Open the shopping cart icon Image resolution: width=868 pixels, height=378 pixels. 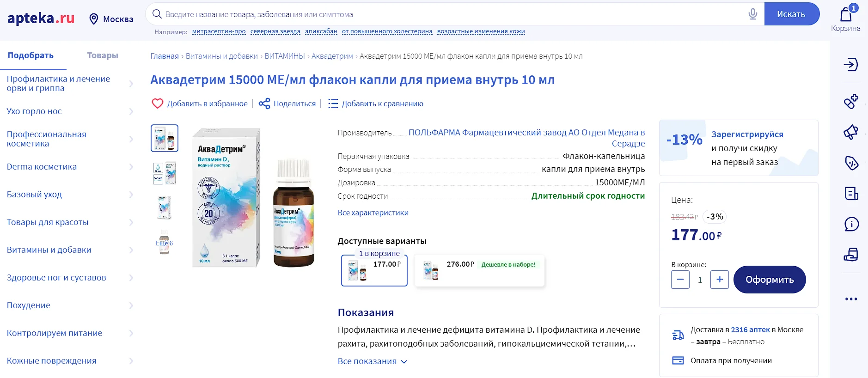[x=846, y=15]
